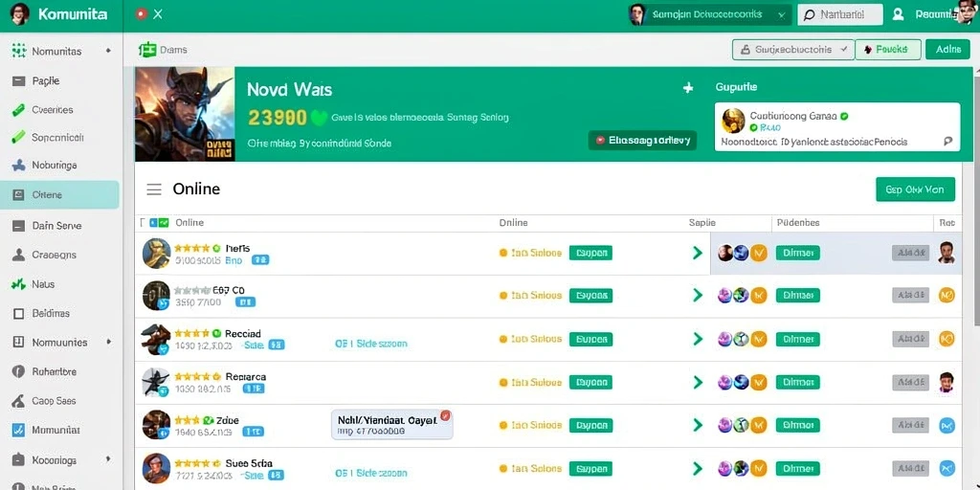Expand the green chevron in hefis row
Image resolution: width=980 pixels, height=490 pixels.
(698, 253)
